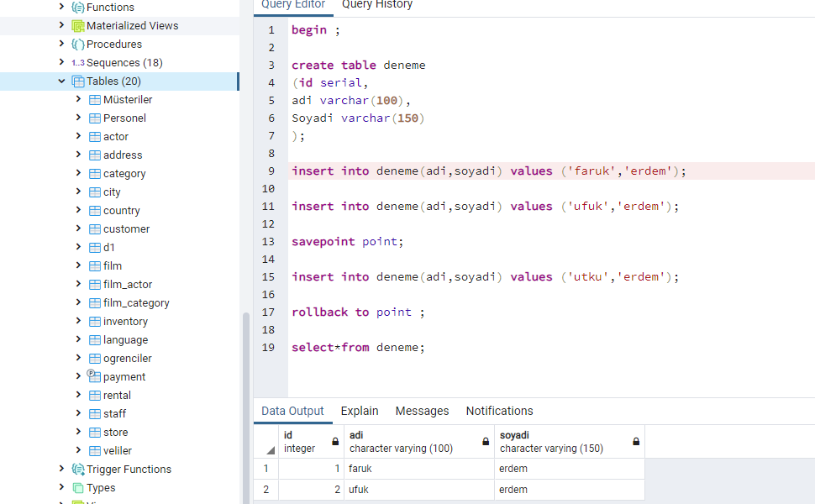This screenshot has height=504, width=815.
Task: Click the lock icon in soyadi column header
Action: 636,442
